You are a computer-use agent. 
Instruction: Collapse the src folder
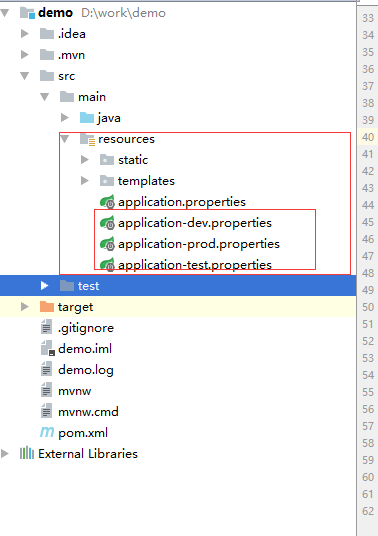[x=25, y=76]
